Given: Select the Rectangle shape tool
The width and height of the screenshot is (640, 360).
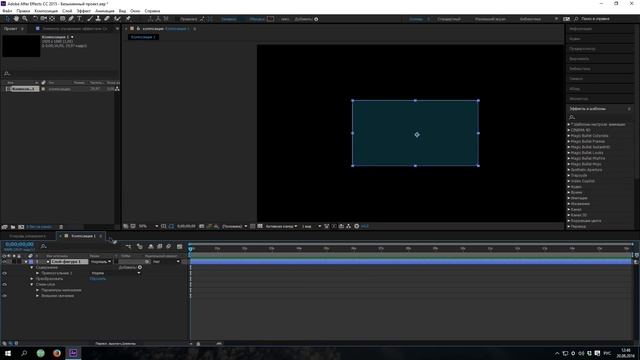Looking at the screenshot, I should tap(62, 19).
